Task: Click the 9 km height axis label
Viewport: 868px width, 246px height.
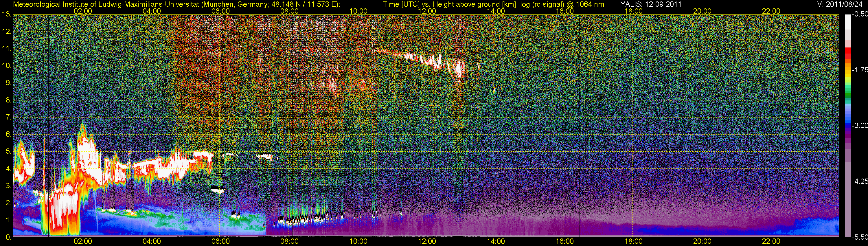Action: click(8, 83)
